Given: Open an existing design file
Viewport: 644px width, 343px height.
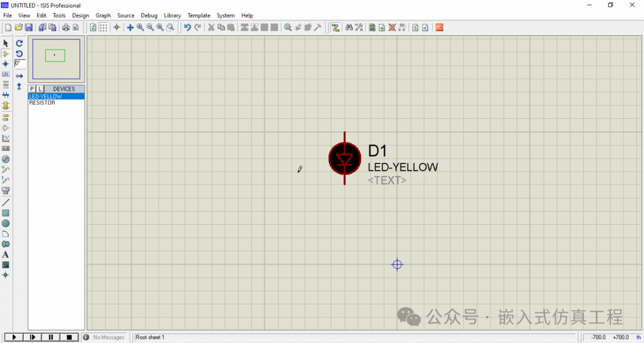Looking at the screenshot, I should pyautogui.click(x=18, y=27).
